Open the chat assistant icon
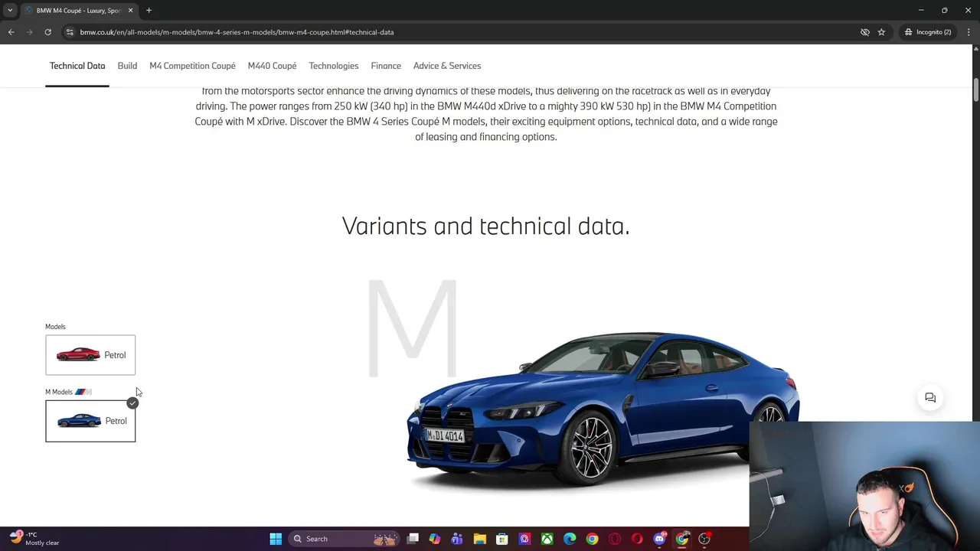Image resolution: width=980 pixels, height=551 pixels. (x=930, y=398)
